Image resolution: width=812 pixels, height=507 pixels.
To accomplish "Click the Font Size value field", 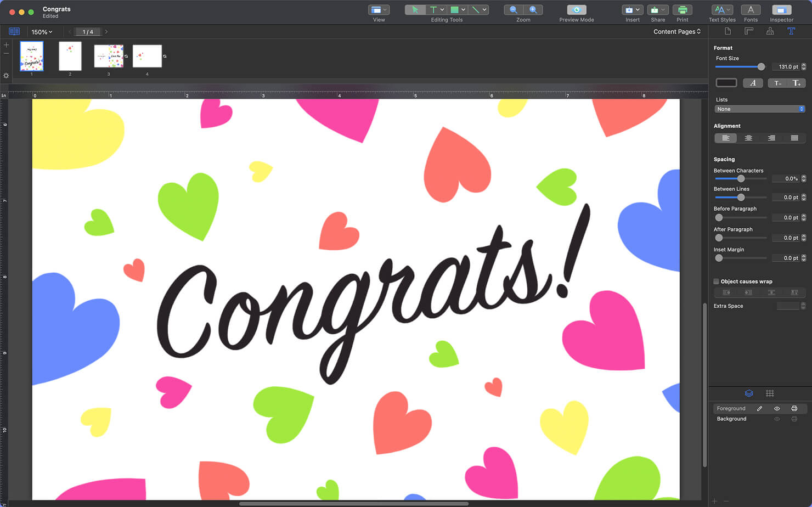I will pyautogui.click(x=786, y=67).
